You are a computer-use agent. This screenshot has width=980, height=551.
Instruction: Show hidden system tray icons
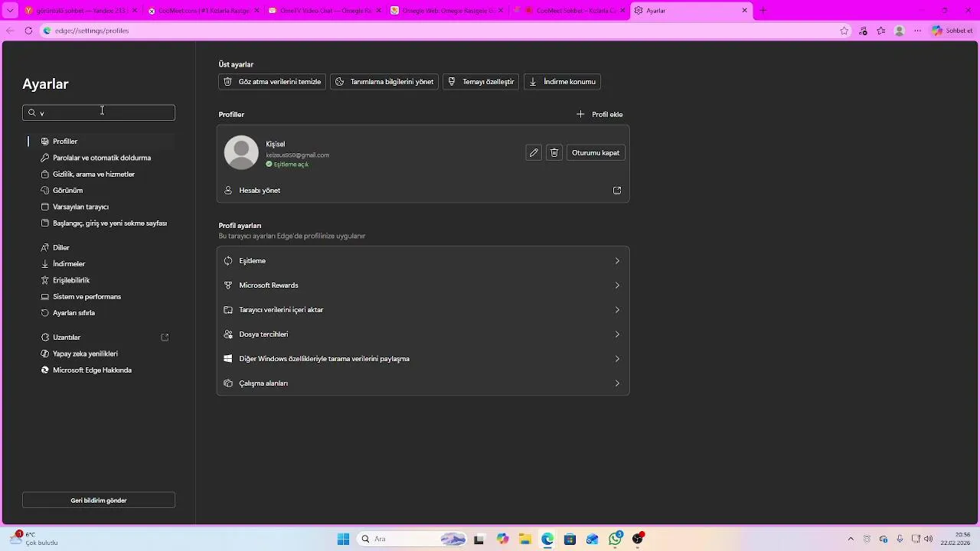coord(851,540)
